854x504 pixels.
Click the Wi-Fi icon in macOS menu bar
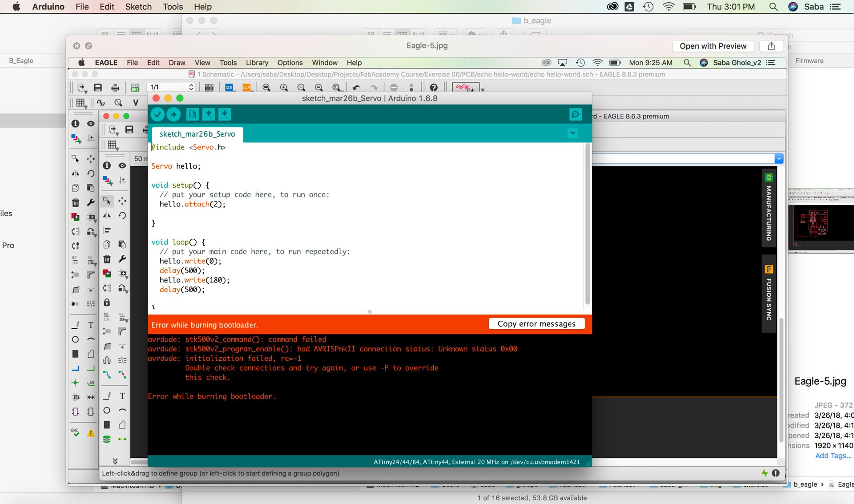click(668, 7)
